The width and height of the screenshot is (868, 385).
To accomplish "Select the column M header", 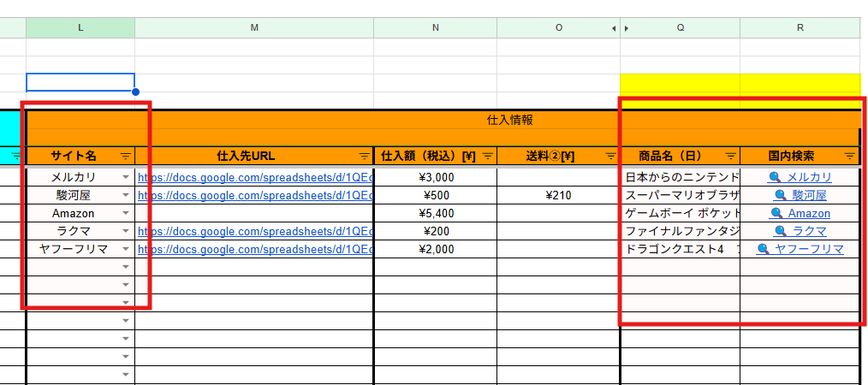I will pos(254,27).
